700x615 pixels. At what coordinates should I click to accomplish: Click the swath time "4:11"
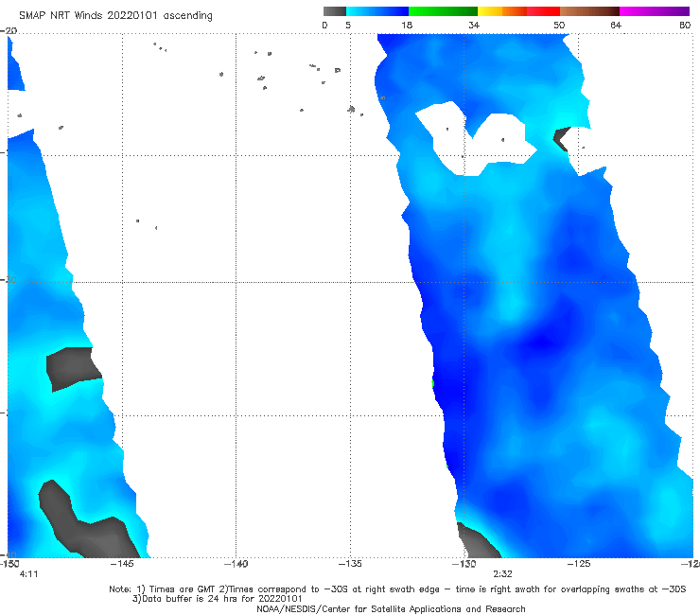[29, 574]
